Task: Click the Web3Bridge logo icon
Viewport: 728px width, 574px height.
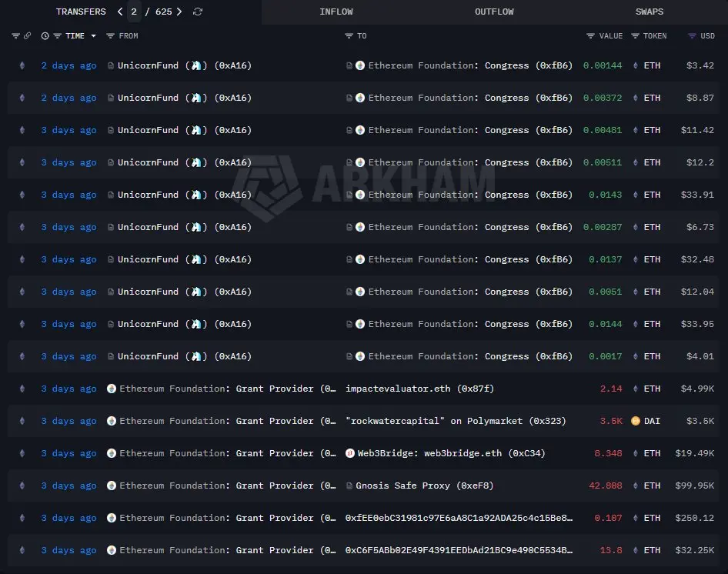Action: click(350, 453)
